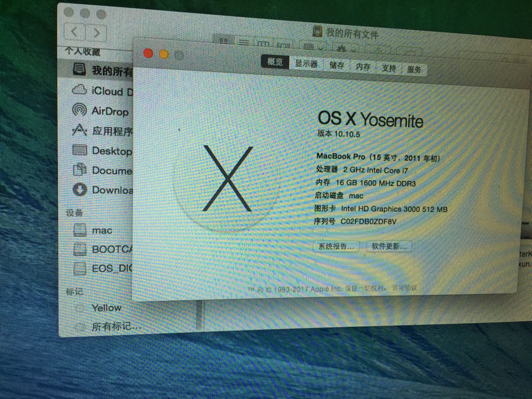Viewport: 532px width, 399px height.
Task: Open Finder action gear menu
Action: pos(345,47)
